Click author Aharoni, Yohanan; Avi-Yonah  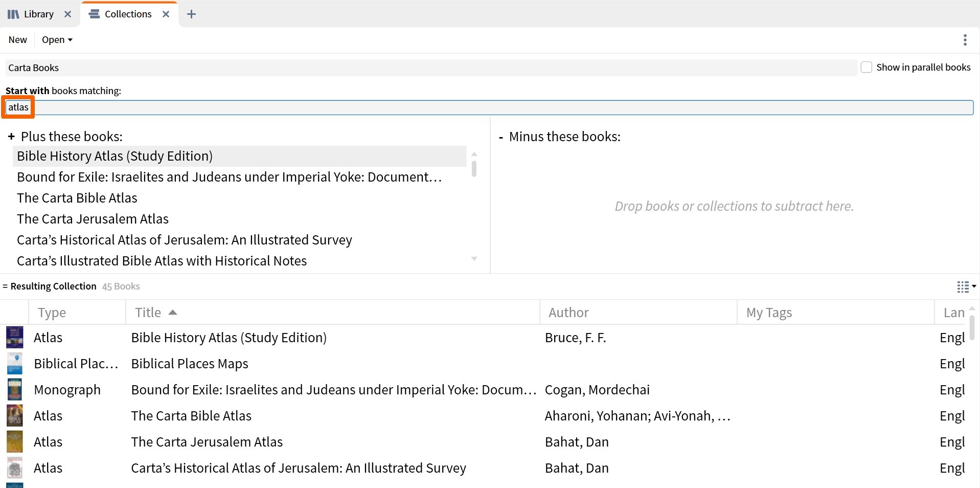637,416
